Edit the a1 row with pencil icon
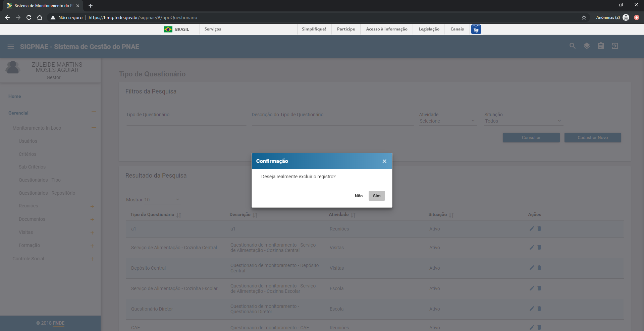The width and height of the screenshot is (644, 331). pyautogui.click(x=532, y=228)
